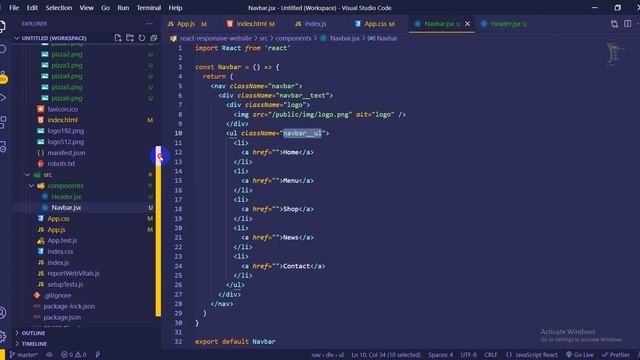This screenshot has height=360, width=640.
Task: Open the New File icon in Explorer
Action: (x=118, y=38)
